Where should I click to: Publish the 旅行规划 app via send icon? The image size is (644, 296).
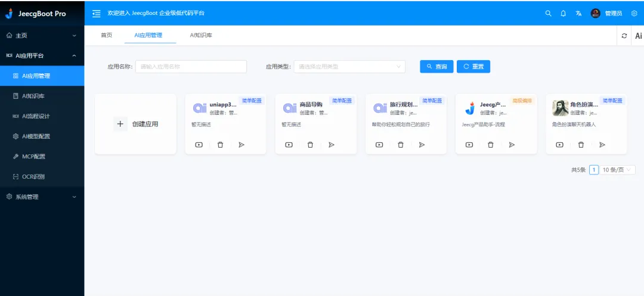point(422,145)
